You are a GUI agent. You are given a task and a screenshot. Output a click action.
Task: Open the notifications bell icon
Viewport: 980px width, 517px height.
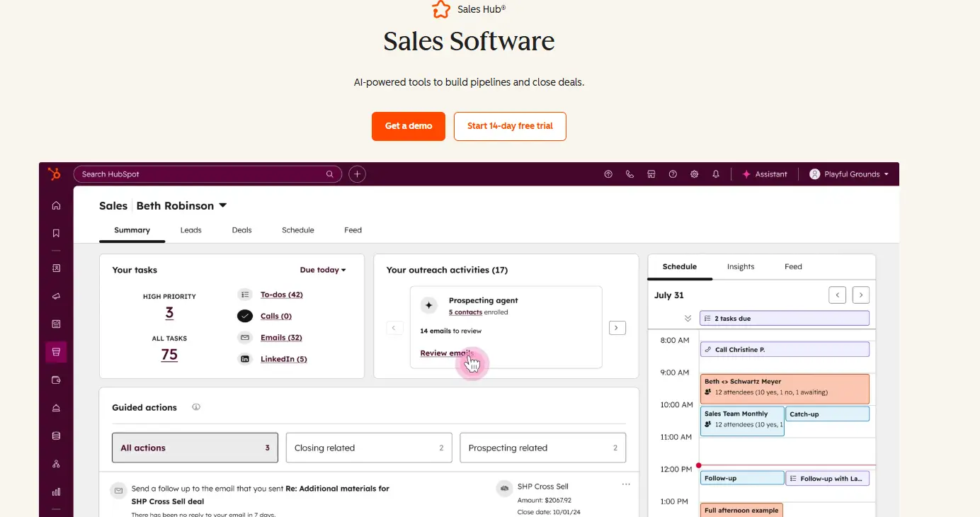pos(716,174)
